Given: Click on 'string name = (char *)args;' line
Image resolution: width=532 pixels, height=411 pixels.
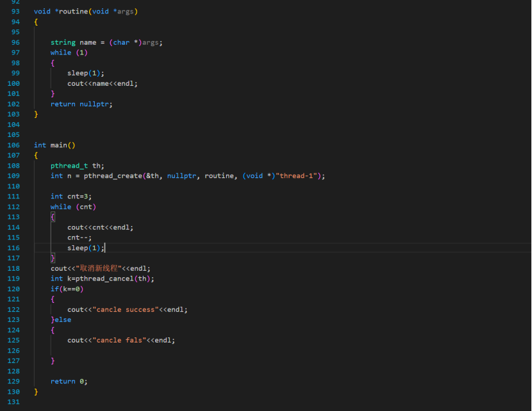Looking at the screenshot, I should click(106, 42).
